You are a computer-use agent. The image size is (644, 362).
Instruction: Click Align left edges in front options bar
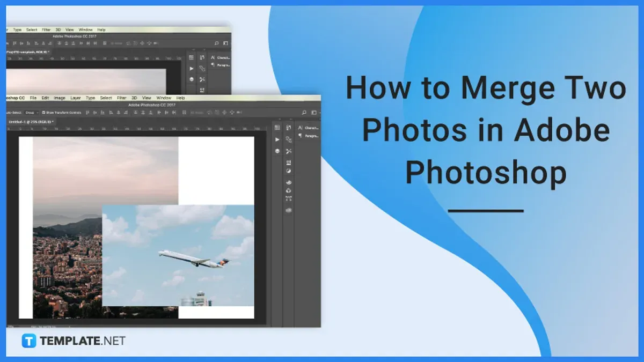(x=111, y=112)
